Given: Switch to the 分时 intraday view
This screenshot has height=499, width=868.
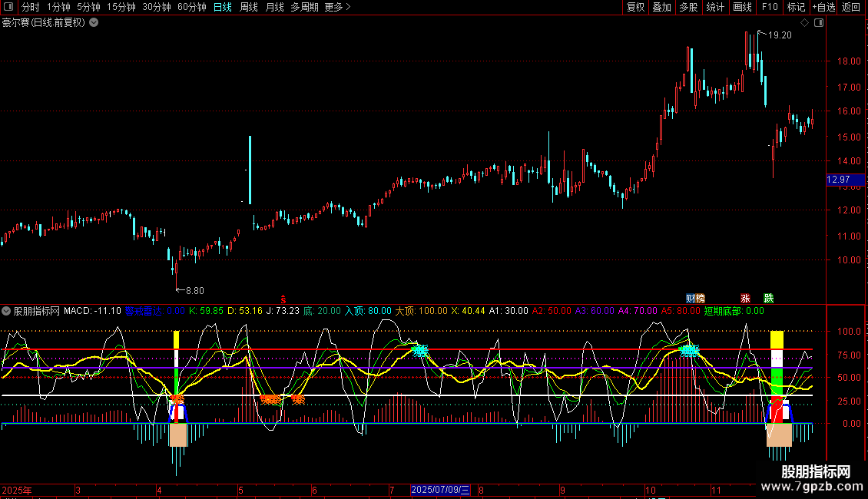Looking at the screenshot, I should point(30,7).
